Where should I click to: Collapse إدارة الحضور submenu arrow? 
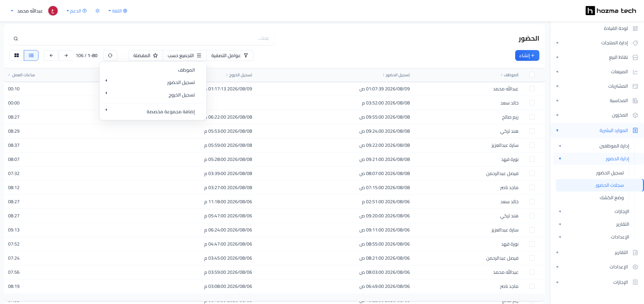[560, 159]
